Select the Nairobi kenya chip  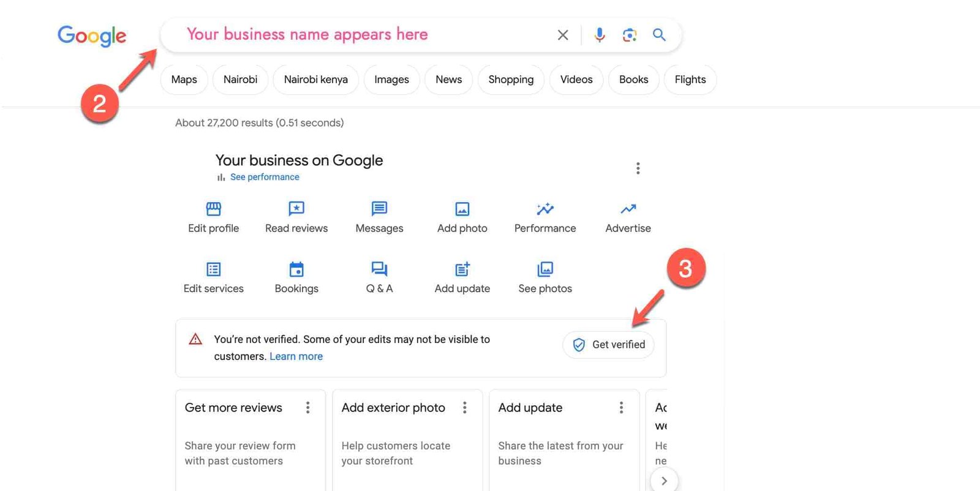315,80
